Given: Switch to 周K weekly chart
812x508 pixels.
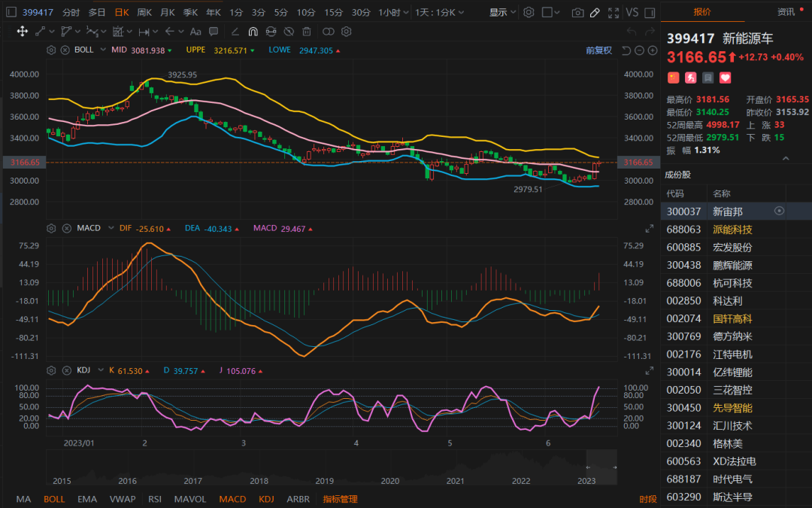Looking at the screenshot, I should pyautogui.click(x=144, y=13).
